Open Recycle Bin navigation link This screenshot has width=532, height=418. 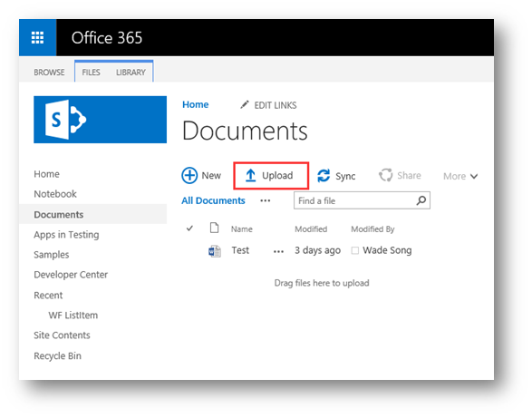tap(58, 355)
